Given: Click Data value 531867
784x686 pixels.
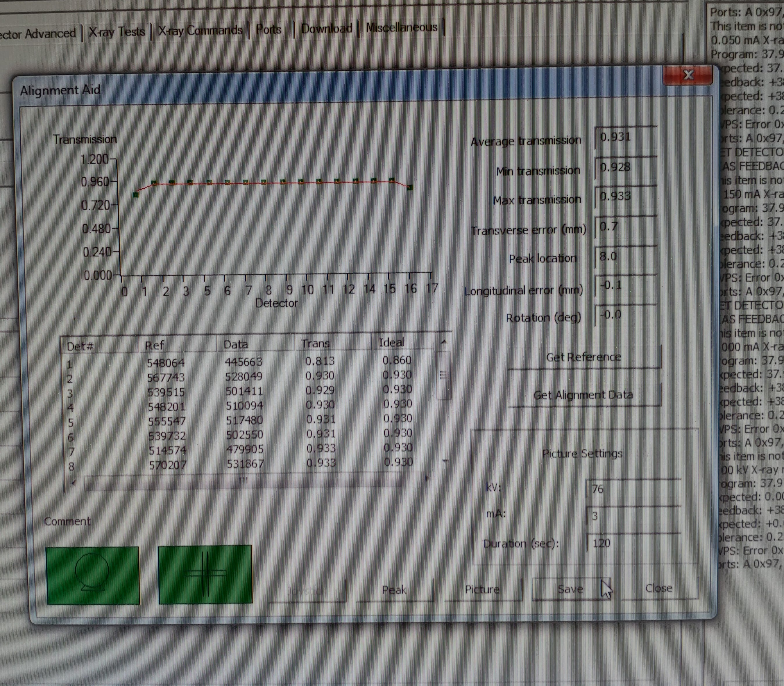Looking at the screenshot, I should pyautogui.click(x=245, y=464).
